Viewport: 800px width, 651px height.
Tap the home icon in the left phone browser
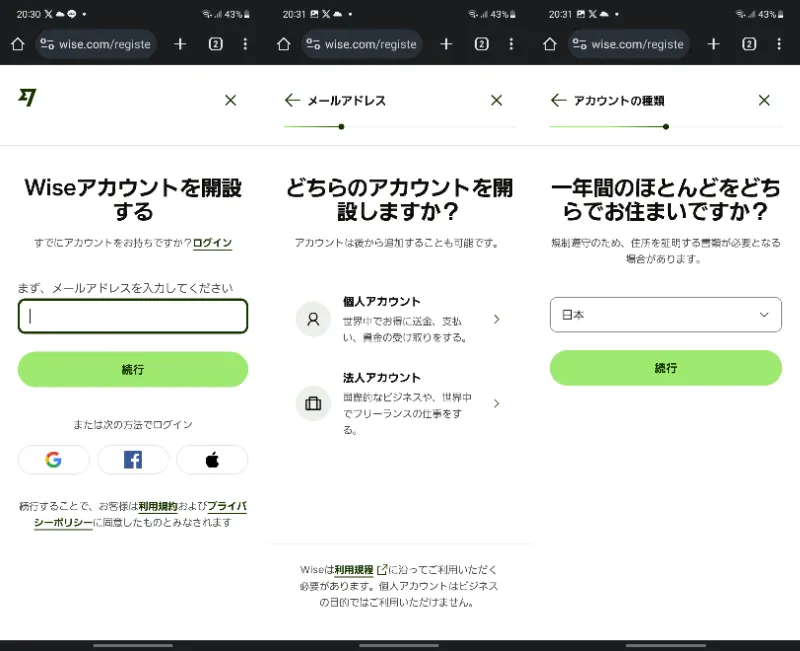18,44
